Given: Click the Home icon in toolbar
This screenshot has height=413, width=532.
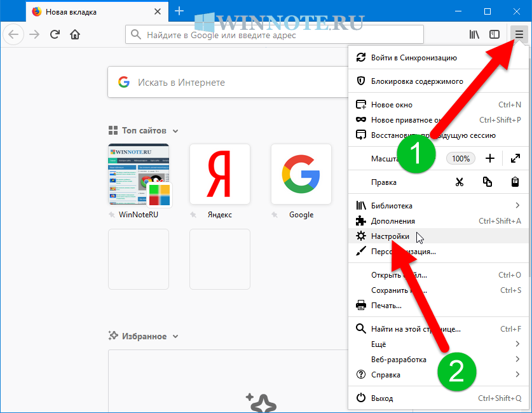Looking at the screenshot, I should click(x=75, y=34).
